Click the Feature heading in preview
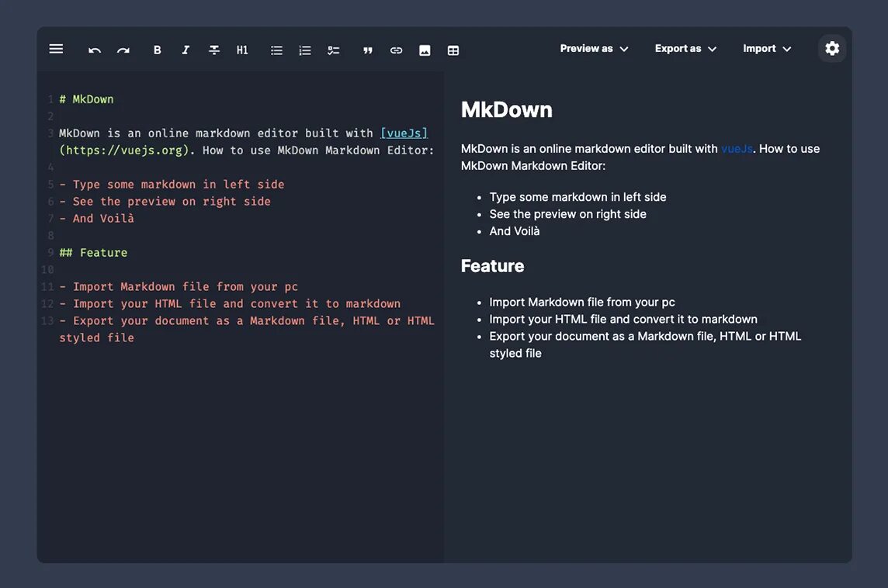The width and height of the screenshot is (888, 588). click(492, 266)
